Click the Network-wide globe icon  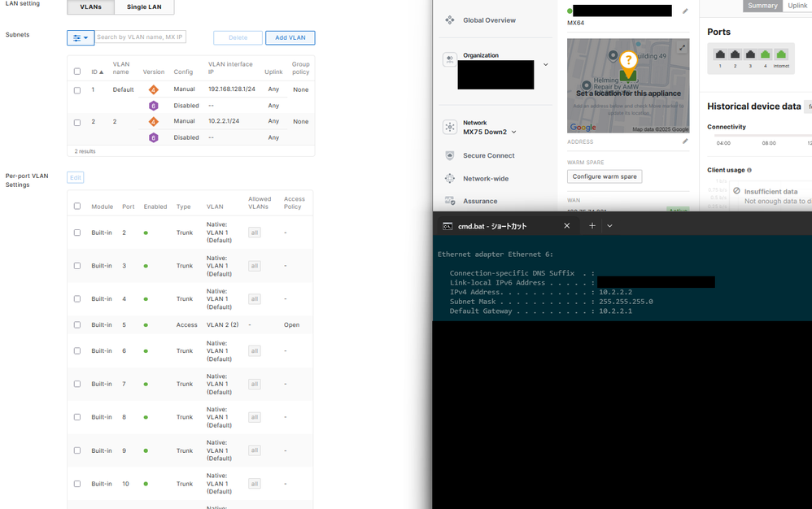[450, 178]
